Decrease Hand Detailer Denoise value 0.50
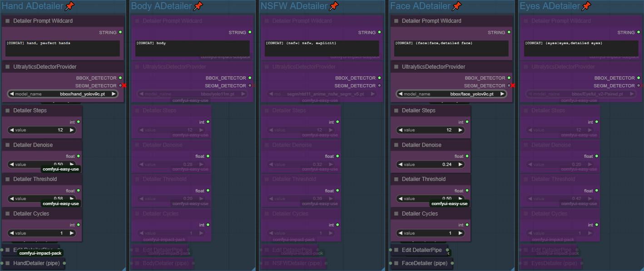The height and width of the screenshot is (271, 644). (12, 165)
